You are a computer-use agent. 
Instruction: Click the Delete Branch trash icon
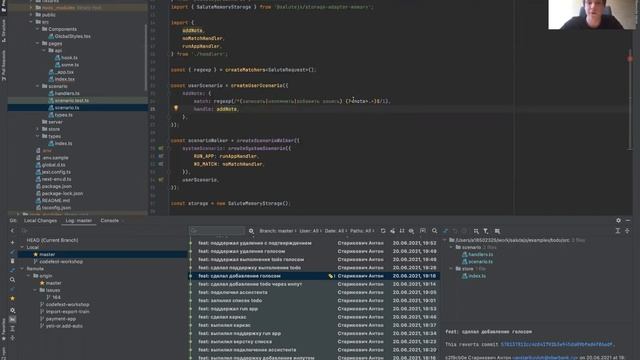tap(12, 261)
